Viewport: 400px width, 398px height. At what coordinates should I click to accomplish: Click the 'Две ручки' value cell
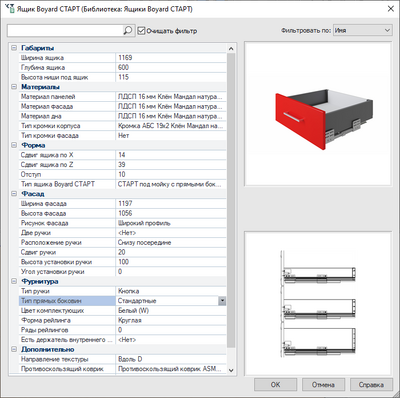(171, 233)
